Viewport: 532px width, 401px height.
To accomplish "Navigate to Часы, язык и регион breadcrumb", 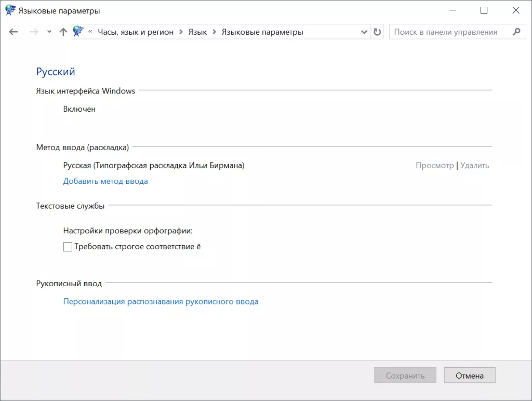I will point(136,32).
